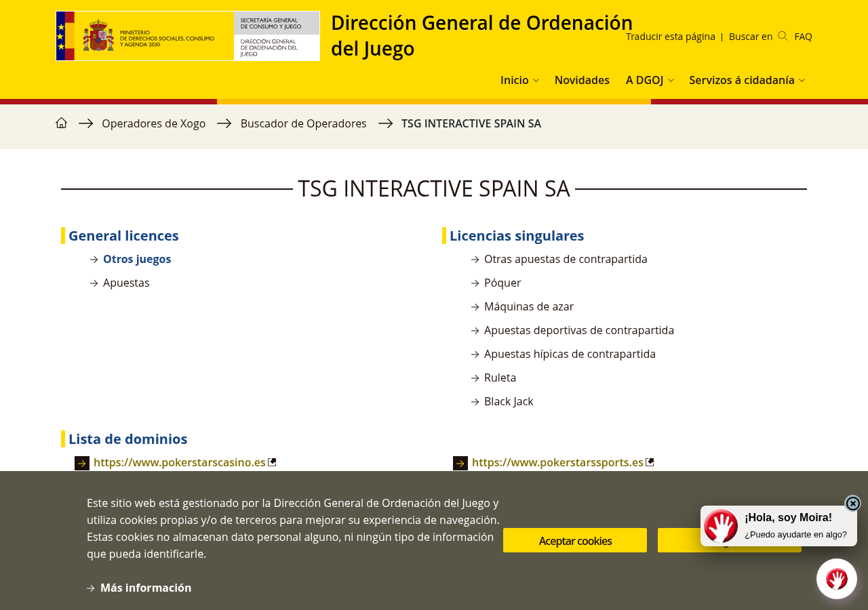Click Traducir esta página link

pyautogui.click(x=671, y=37)
